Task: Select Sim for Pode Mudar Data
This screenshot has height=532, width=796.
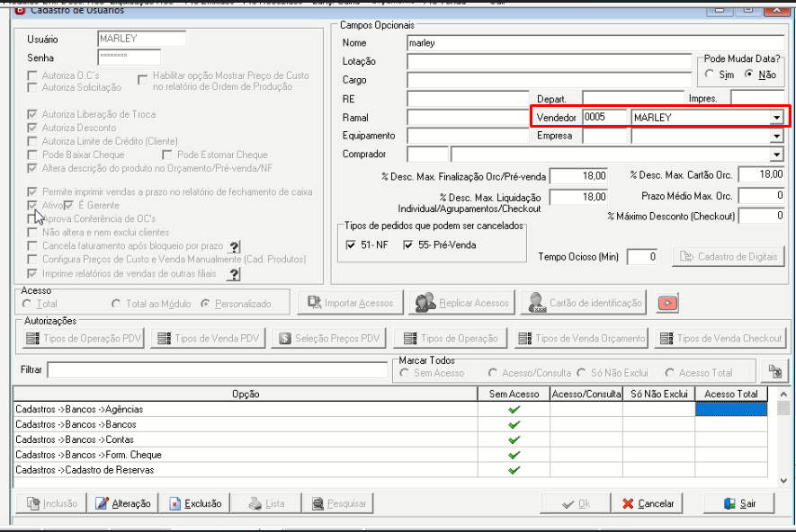Action: pos(709,74)
